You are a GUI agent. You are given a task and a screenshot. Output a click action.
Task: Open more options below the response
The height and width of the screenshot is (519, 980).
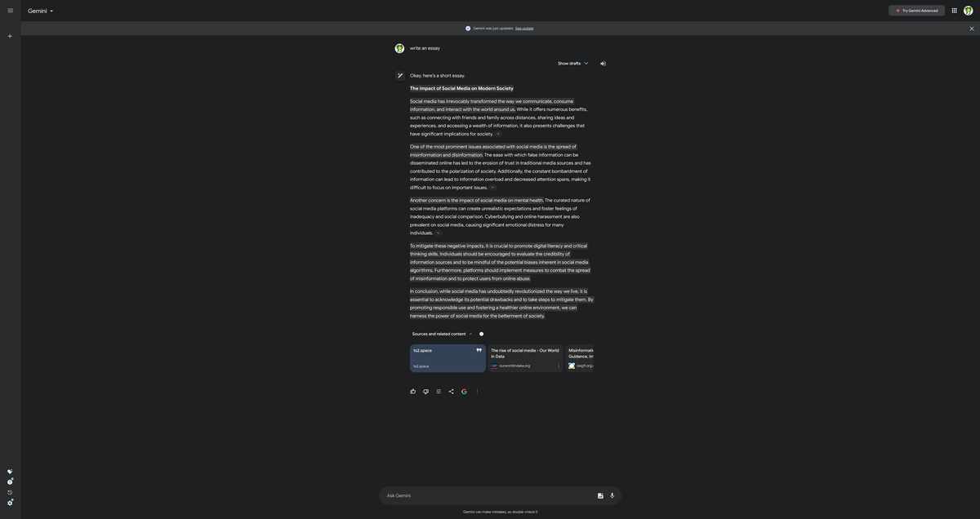[478, 392]
